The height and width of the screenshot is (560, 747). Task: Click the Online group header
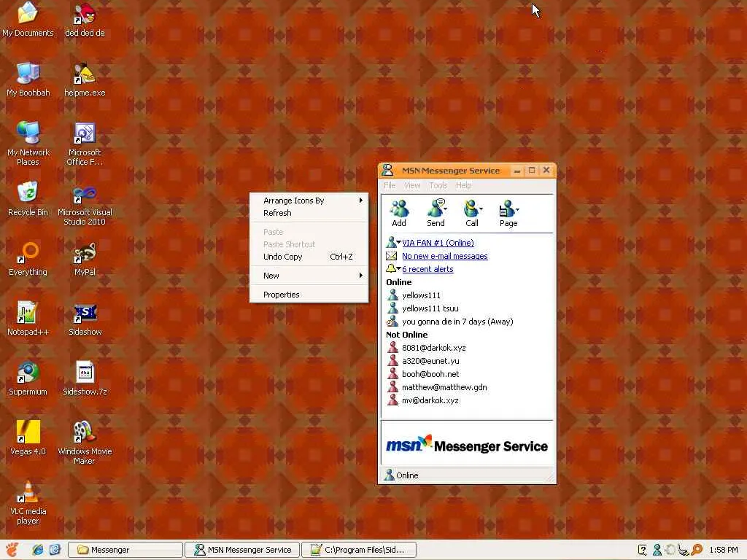point(399,282)
